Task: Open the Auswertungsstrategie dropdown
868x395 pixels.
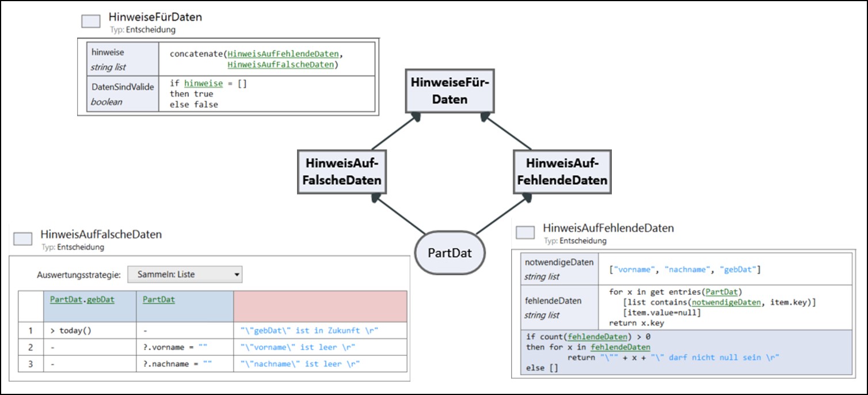Action: [185, 275]
